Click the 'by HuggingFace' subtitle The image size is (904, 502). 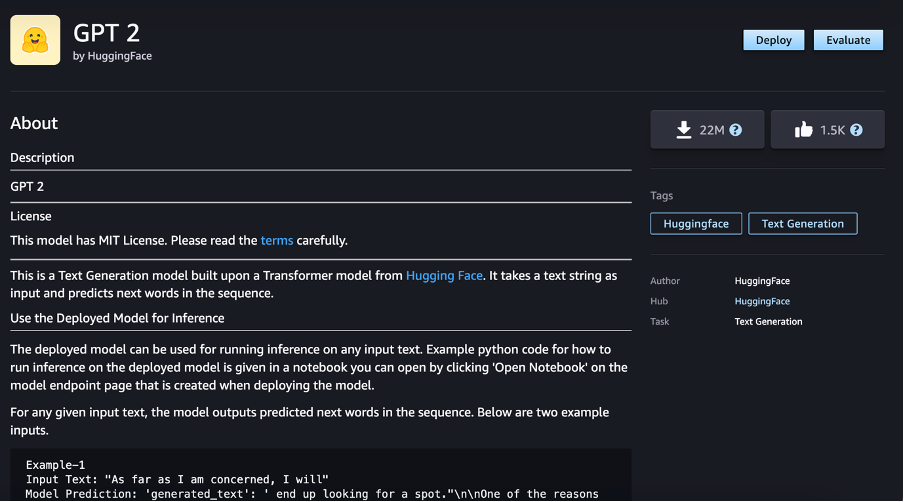pyautogui.click(x=112, y=56)
